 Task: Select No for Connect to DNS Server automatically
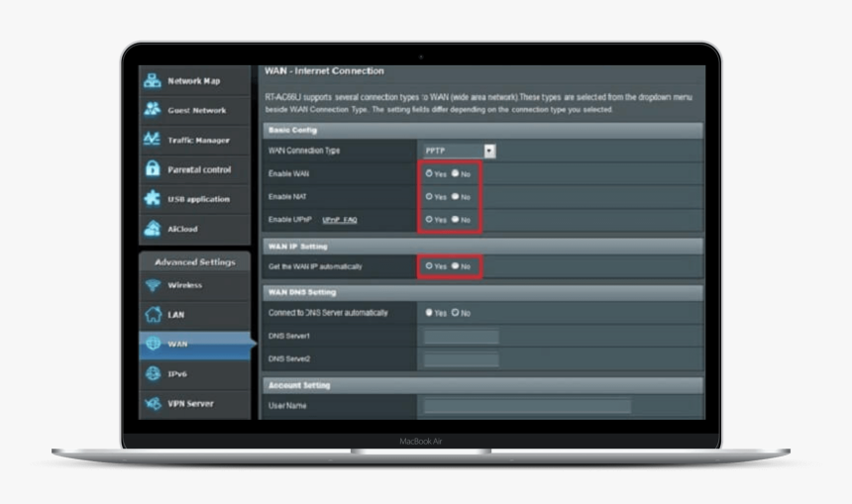point(455,312)
